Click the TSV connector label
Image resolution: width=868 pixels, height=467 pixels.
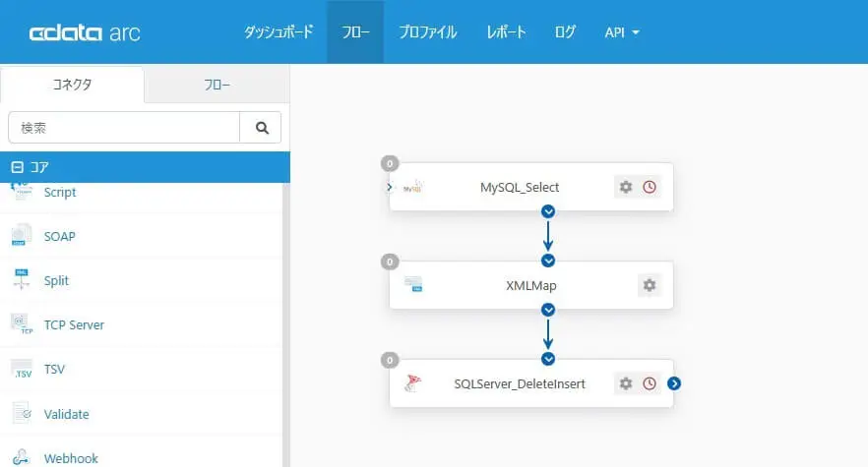(x=54, y=369)
